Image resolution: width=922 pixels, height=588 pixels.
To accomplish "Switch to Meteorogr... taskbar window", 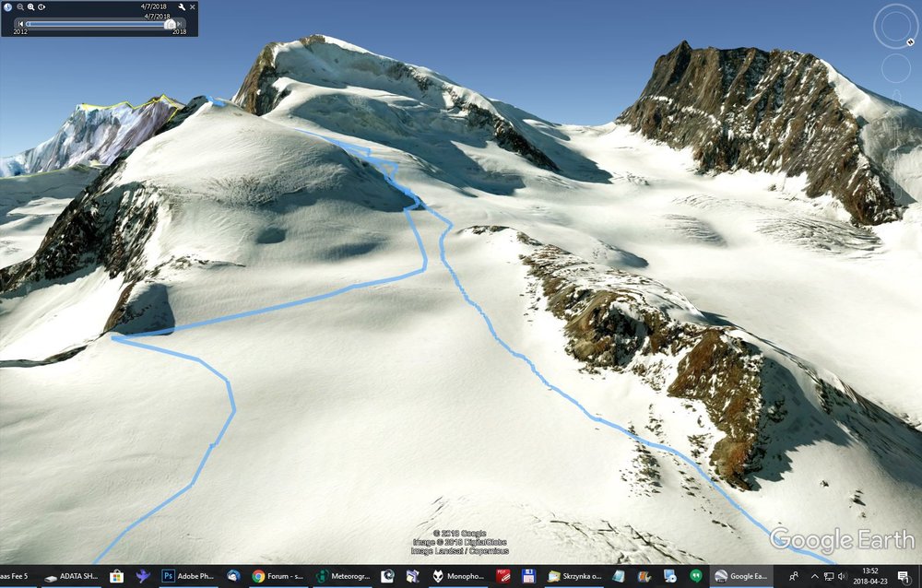I will click(x=342, y=576).
